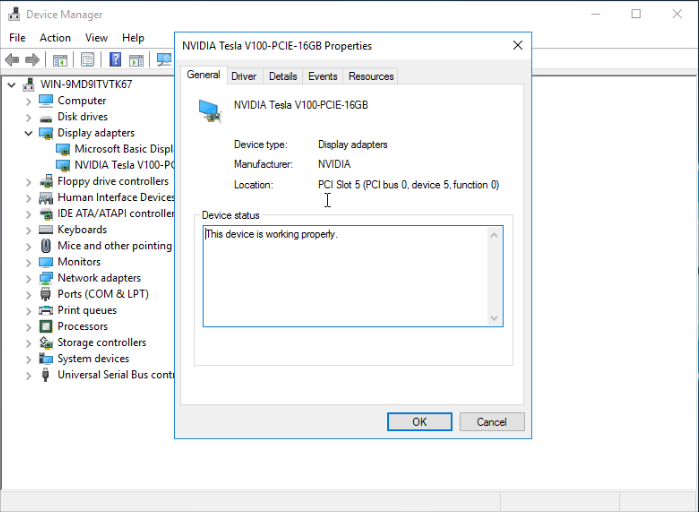699x512 pixels.
Task: Collapse the Display adapters node
Action: point(29,133)
